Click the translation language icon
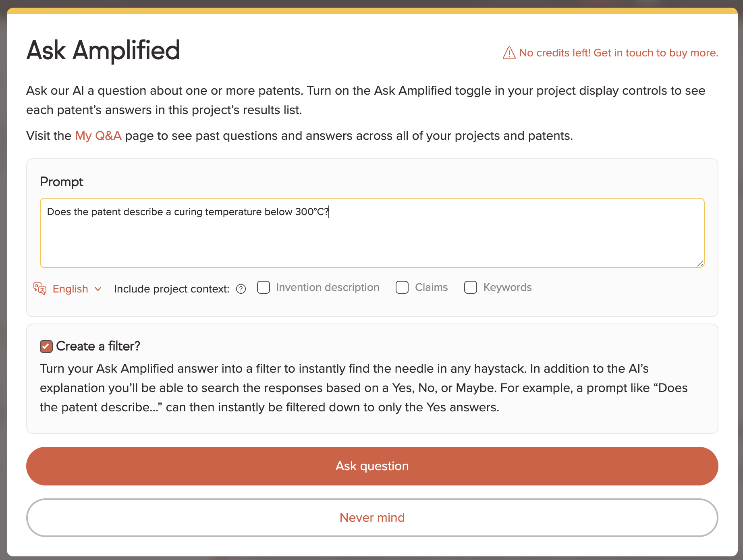This screenshot has width=743, height=560. (40, 288)
